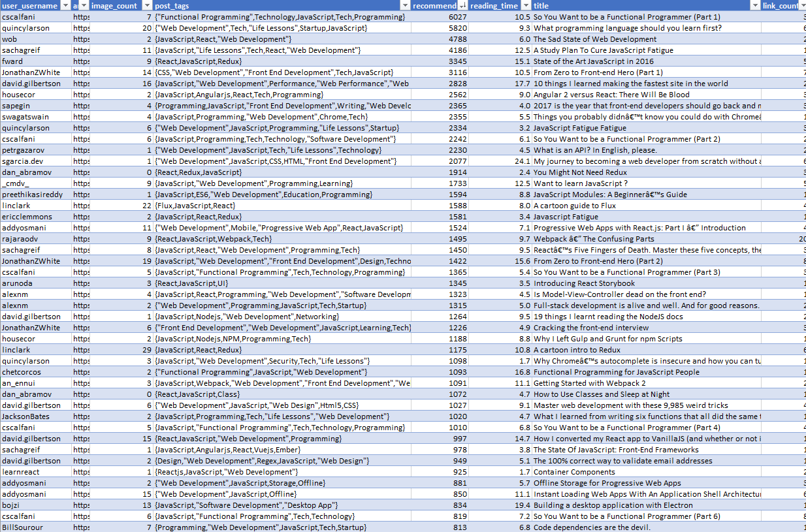Open the sorted recommends column filter dropdown
The image size is (806, 532).
pyautogui.click(x=462, y=6)
